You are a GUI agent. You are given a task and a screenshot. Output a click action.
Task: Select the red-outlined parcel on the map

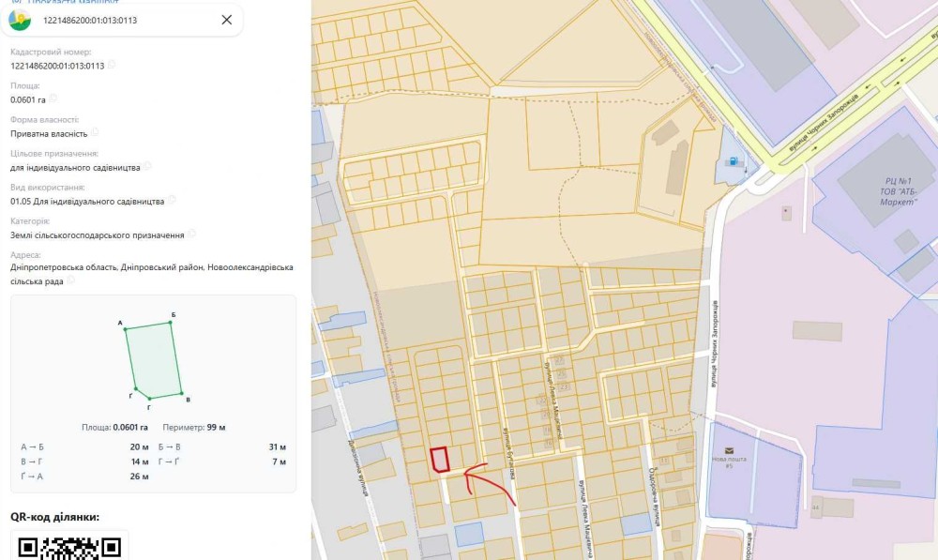point(440,460)
